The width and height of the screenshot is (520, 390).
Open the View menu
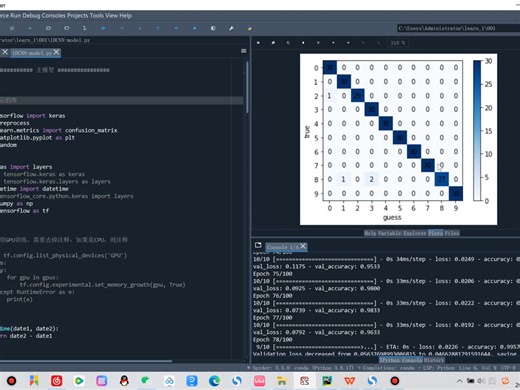112,16
